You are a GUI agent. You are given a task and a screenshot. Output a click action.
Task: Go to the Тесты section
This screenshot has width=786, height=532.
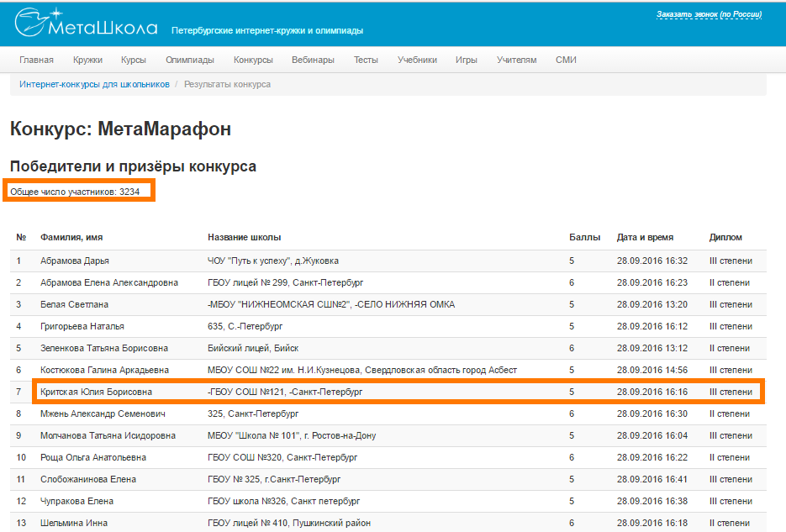(x=366, y=60)
